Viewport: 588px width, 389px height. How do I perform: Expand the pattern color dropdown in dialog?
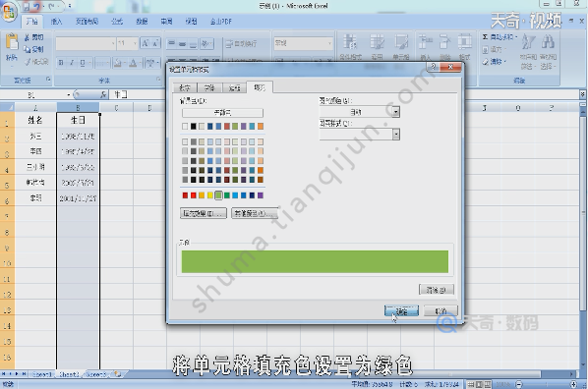[395, 112]
